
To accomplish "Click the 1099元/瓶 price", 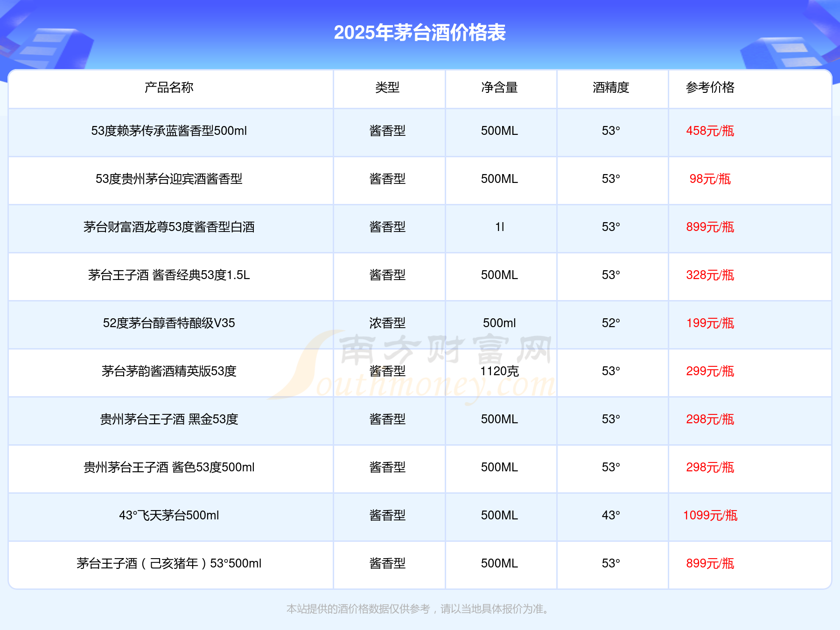I will [710, 515].
